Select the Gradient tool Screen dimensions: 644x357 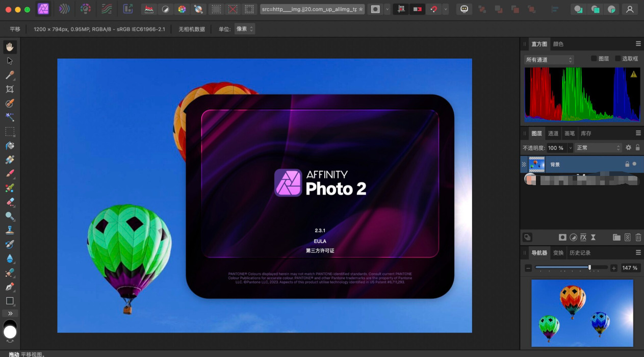click(10, 160)
